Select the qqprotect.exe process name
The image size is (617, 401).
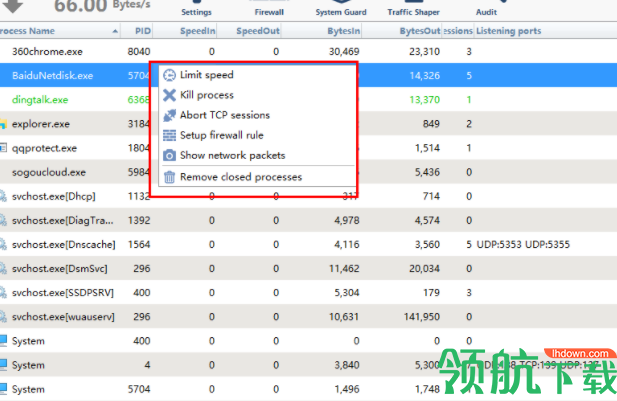(x=44, y=148)
